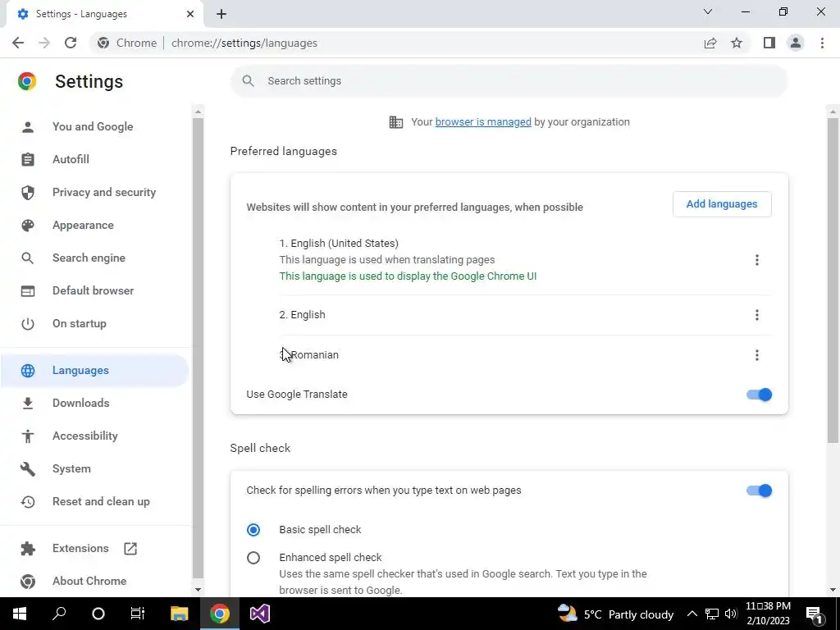Viewport: 840px width, 630px height.
Task: Click the sidebar scrollbar up arrow
Action: pyautogui.click(x=198, y=112)
